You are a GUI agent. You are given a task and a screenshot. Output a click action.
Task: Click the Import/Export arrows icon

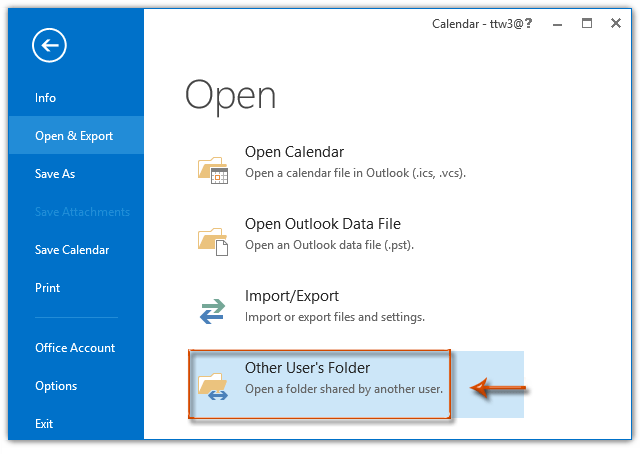(212, 312)
